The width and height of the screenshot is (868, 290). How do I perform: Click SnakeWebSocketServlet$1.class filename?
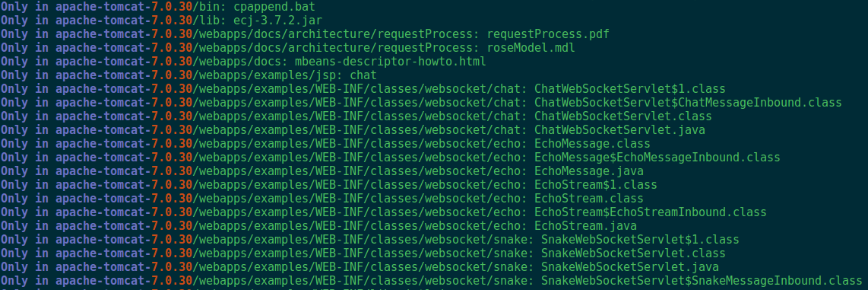[641, 240]
